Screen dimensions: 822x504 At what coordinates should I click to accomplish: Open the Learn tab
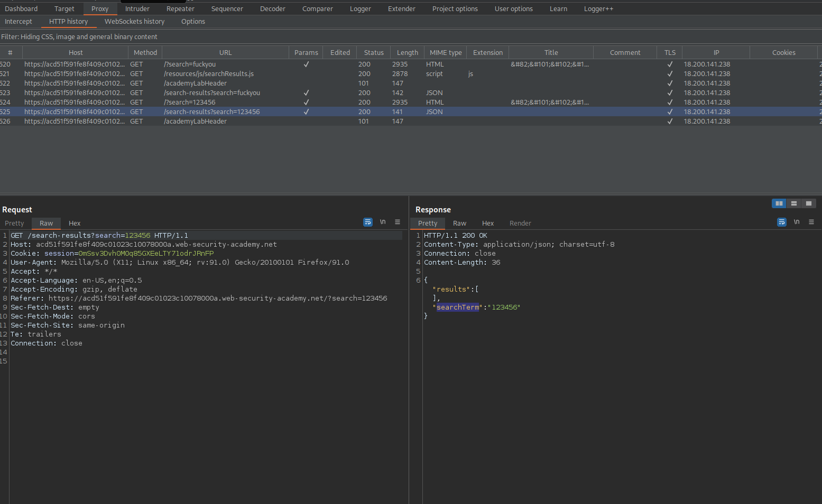558,9
